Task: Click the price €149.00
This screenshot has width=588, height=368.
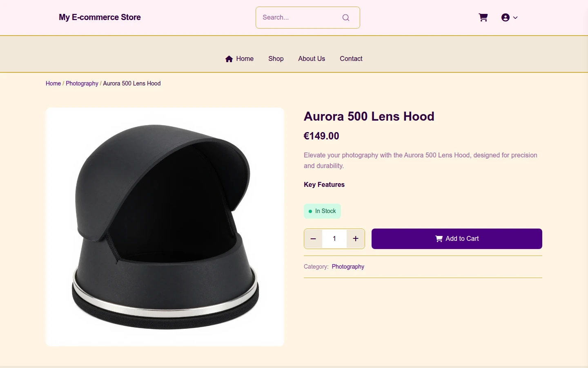Action: point(321,136)
